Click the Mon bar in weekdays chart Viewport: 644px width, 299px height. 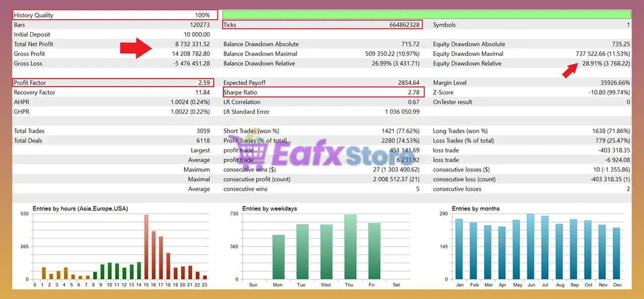pos(278,257)
